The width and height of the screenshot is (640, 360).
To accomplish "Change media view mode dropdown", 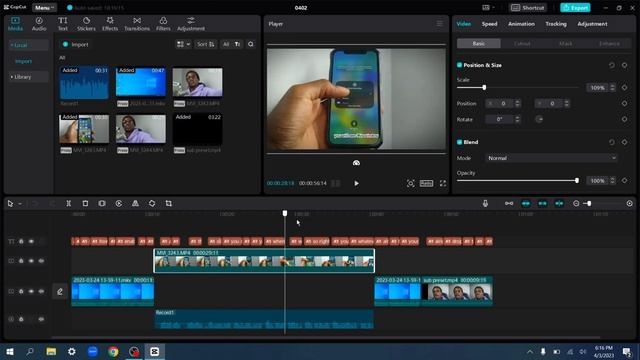I will pos(183,44).
